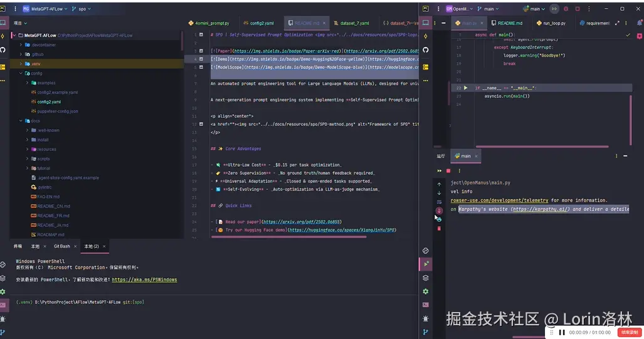
Task: Open spo branch dropdown
Action: pyautogui.click(x=82, y=9)
